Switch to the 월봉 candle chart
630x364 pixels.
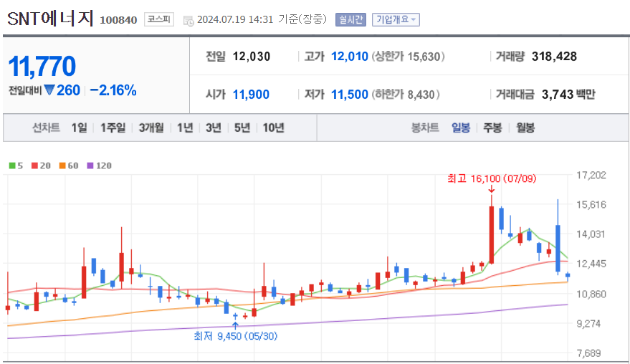click(525, 128)
